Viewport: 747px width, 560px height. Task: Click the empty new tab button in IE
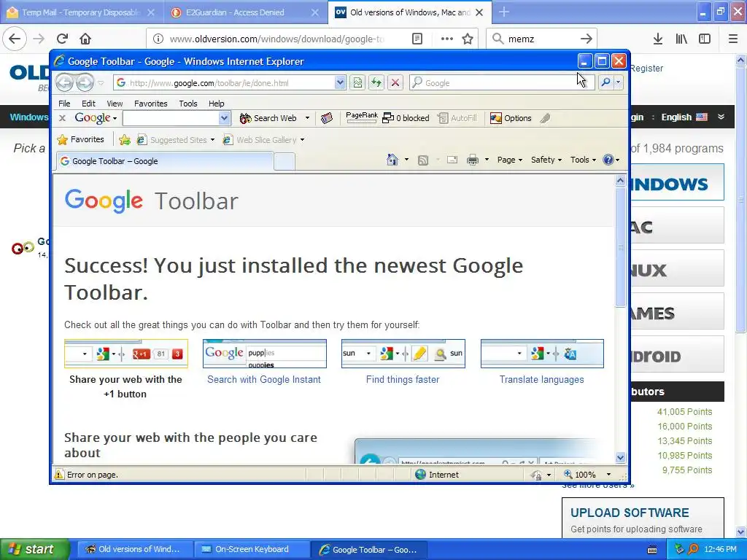(x=285, y=162)
